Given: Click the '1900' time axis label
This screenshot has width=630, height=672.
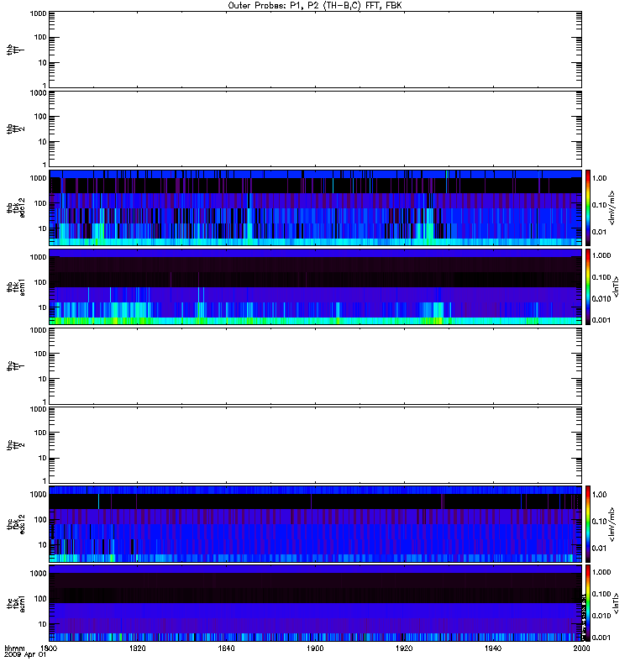Looking at the screenshot, I should coord(315,648).
